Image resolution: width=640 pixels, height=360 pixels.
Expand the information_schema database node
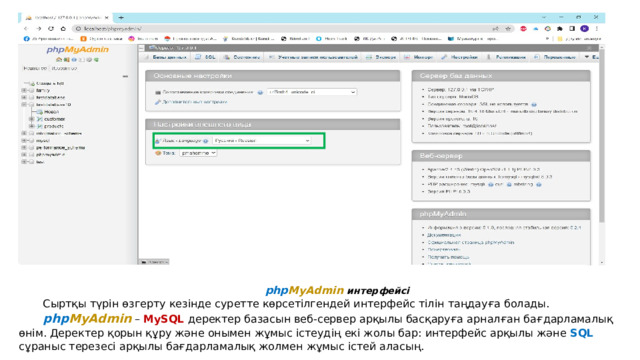[x=24, y=133]
